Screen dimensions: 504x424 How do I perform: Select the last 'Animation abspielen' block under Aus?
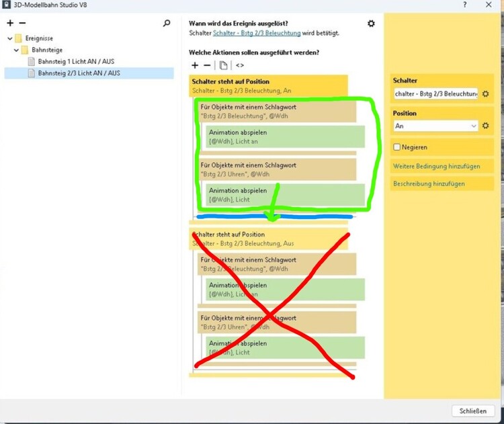[286, 347]
